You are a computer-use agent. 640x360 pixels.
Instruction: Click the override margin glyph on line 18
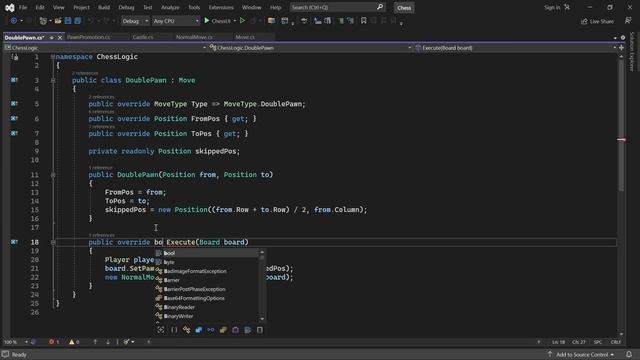[14, 242]
